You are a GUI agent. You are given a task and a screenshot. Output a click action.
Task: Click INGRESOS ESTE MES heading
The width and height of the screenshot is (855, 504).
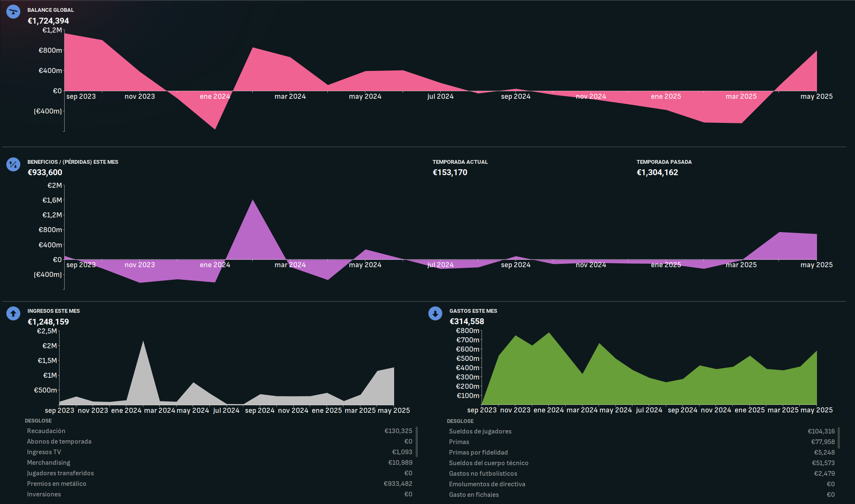(x=54, y=311)
